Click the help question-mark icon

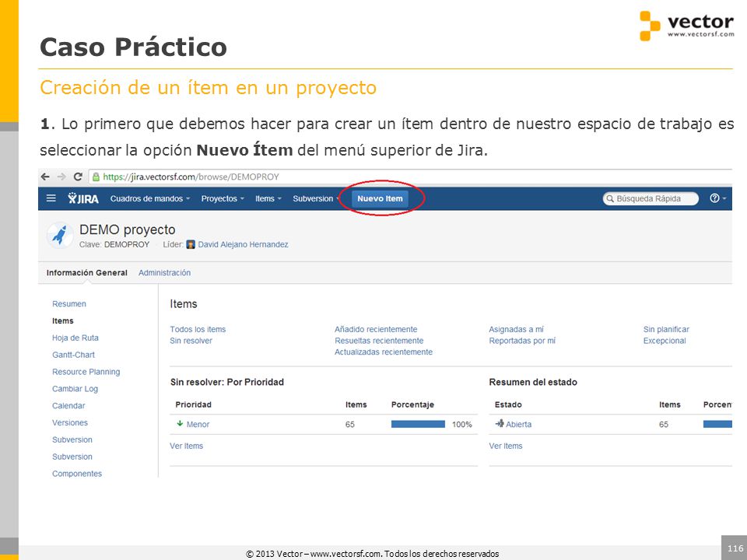714,198
